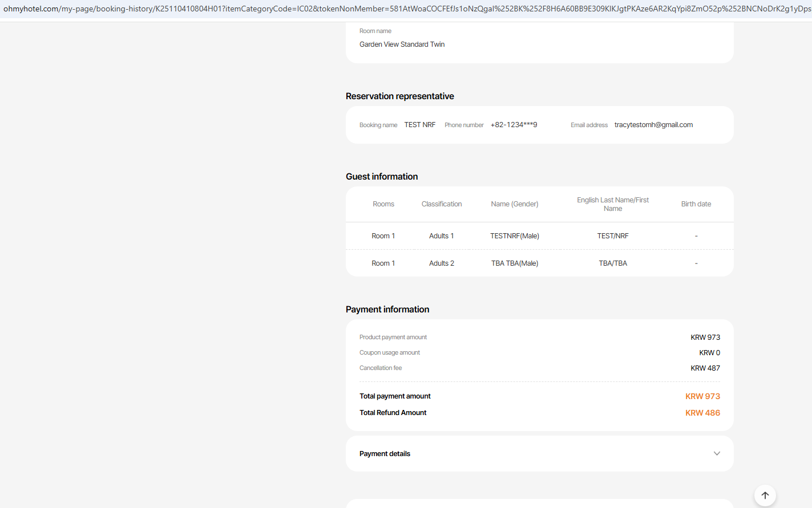The width and height of the screenshot is (812, 508).
Task: Click the phone number +82-1234***9
Action: click(514, 125)
